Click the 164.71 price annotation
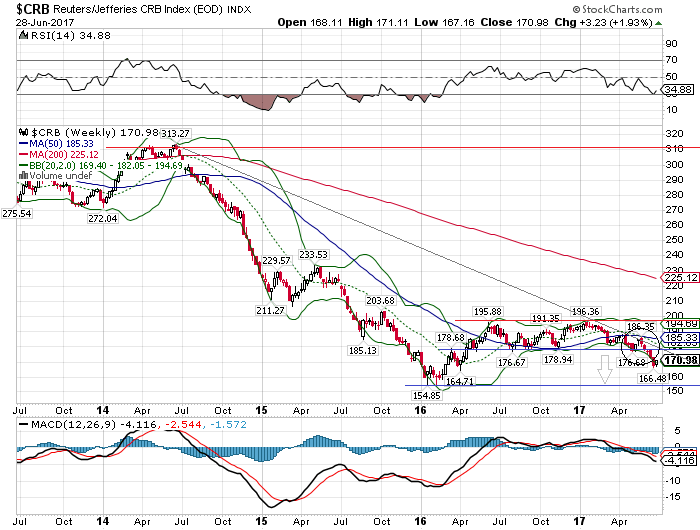The height and width of the screenshot is (530, 700). tap(459, 381)
